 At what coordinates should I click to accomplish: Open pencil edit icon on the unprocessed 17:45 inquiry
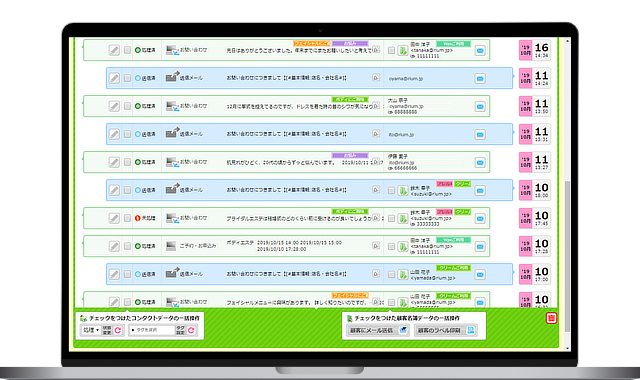tap(114, 218)
